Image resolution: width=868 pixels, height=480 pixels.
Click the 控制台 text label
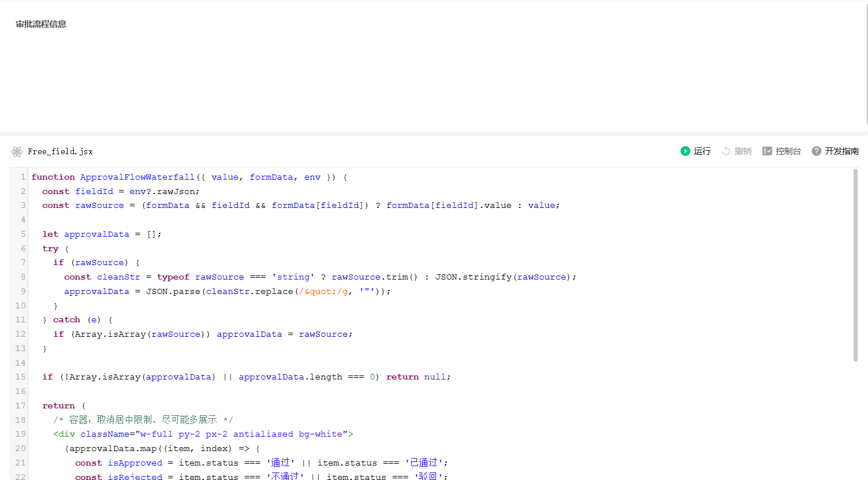[788, 151]
